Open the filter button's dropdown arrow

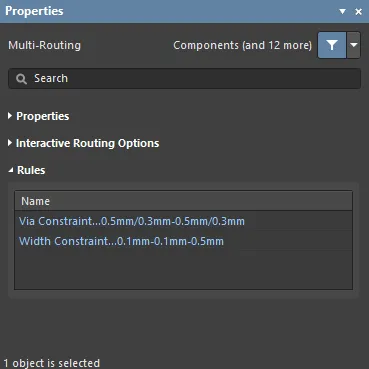tap(354, 45)
